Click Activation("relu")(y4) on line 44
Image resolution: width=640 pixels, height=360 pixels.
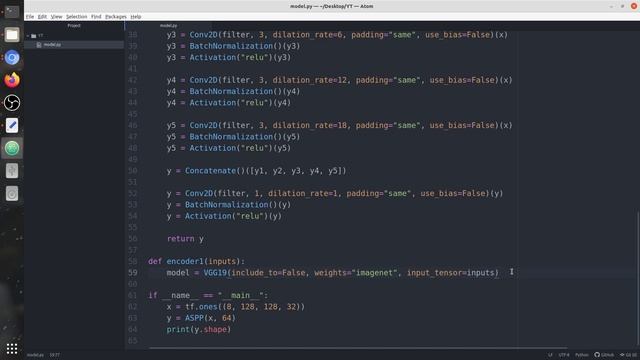(240, 103)
